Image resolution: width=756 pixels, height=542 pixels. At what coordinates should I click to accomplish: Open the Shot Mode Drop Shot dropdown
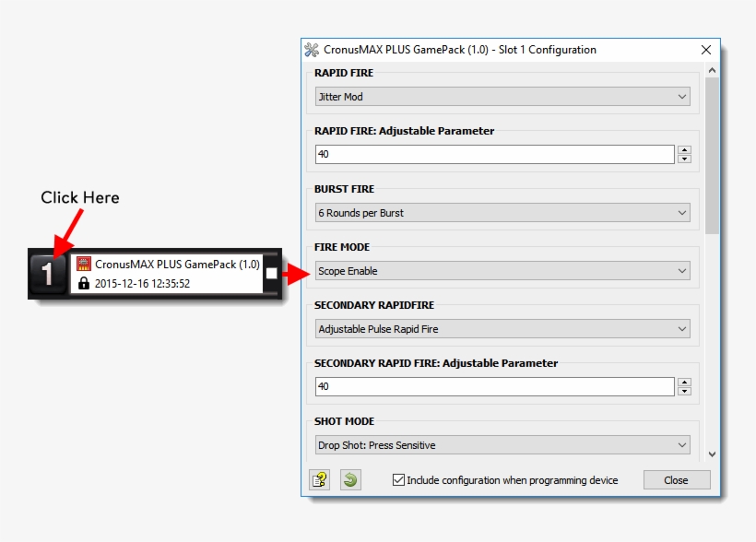click(x=502, y=445)
